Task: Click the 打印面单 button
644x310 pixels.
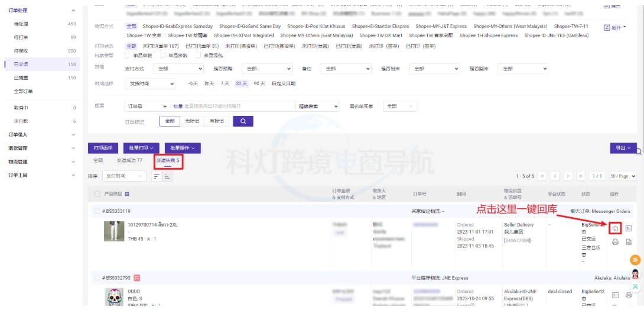Action: click(x=103, y=148)
